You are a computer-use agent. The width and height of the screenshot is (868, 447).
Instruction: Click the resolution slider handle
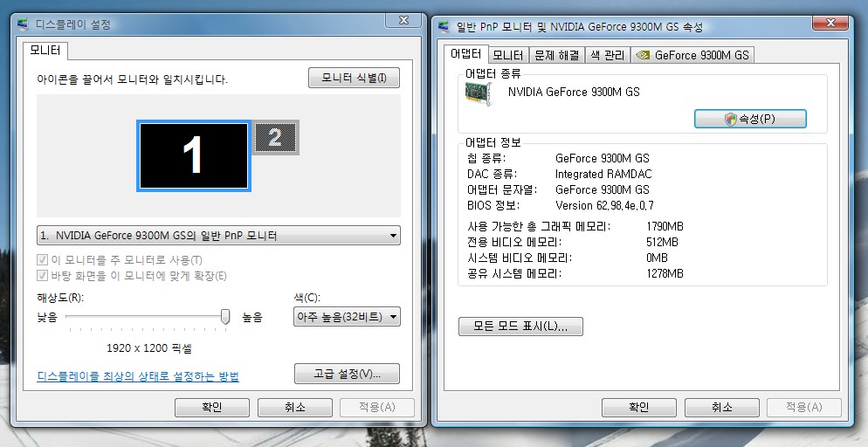click(x=224, y=317)
